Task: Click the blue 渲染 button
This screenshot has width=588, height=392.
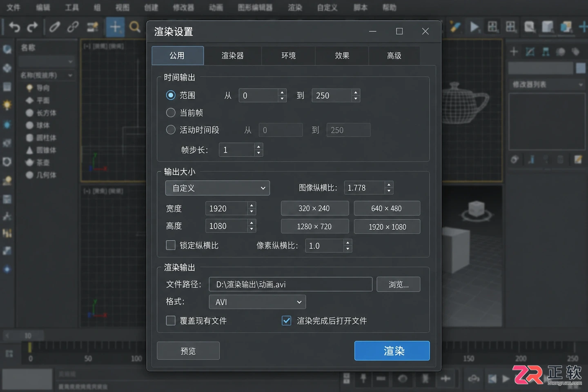Action: tap(392, 351)
